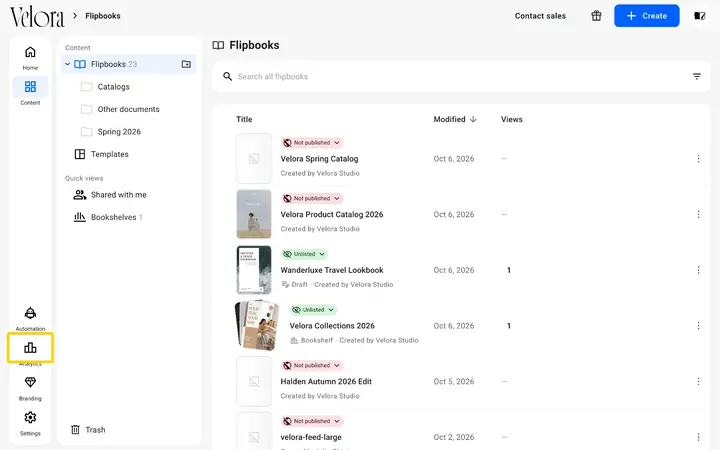Click the new folder icon beside Flipbooks
Image resolution: width=720 pixels, height=450 pixels.
186,64
